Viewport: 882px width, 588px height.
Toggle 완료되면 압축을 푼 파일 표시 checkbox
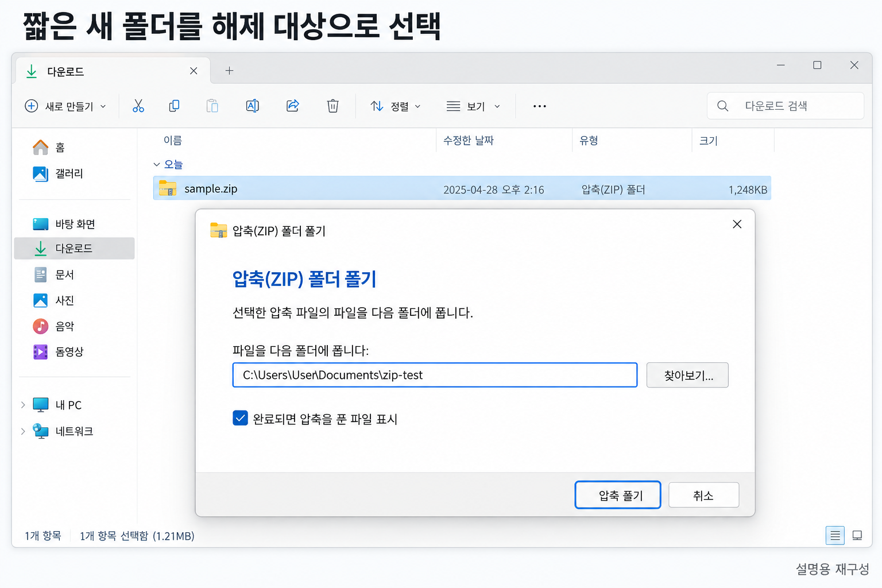[240, 418]
